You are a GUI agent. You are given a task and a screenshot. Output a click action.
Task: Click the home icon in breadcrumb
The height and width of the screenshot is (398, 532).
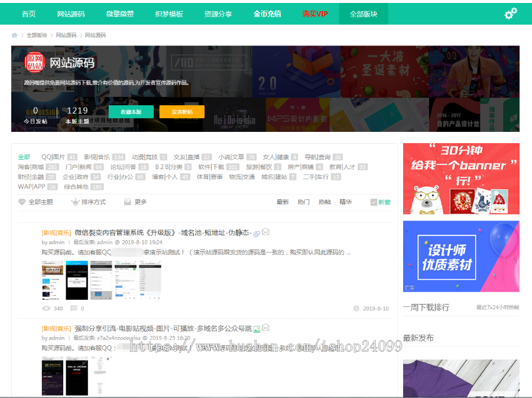pyautogui.click(x=15, y=35)
